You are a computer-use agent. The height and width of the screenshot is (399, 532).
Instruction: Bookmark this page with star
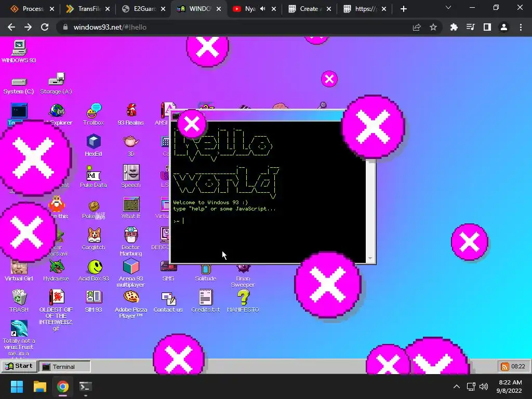433,27
